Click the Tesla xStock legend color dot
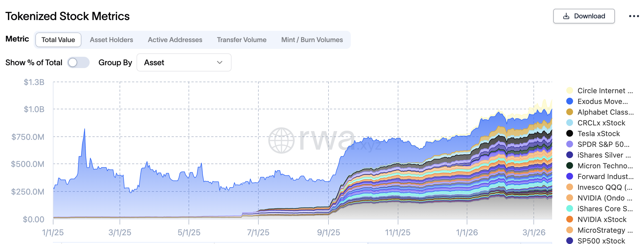 [x=570, y=134]
